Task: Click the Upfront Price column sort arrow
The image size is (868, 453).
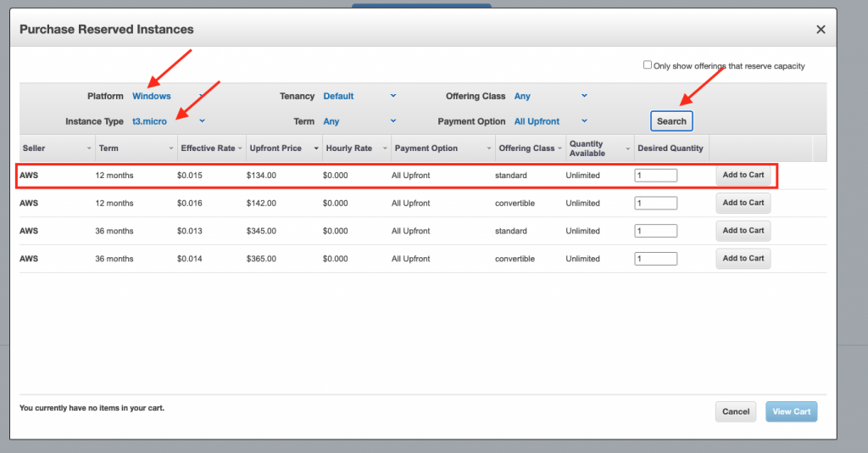Action: [x=316, y=148]
